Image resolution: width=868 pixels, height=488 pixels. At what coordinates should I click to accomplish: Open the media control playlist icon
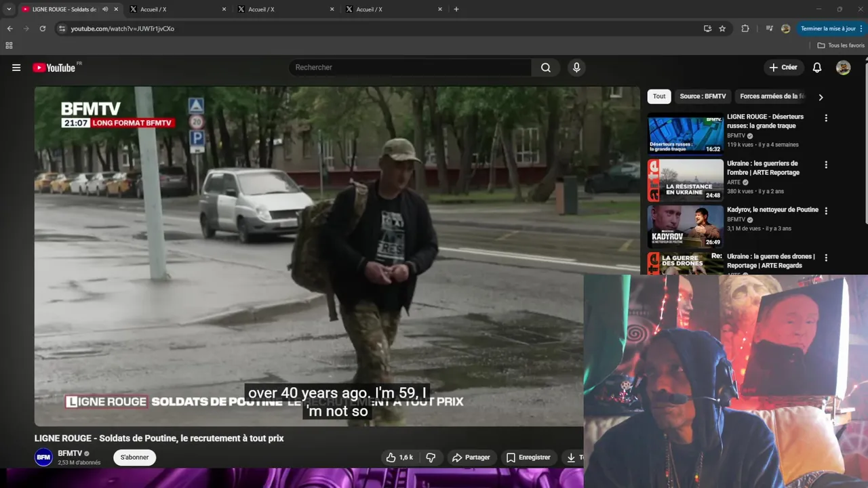(x=769, y=28)
